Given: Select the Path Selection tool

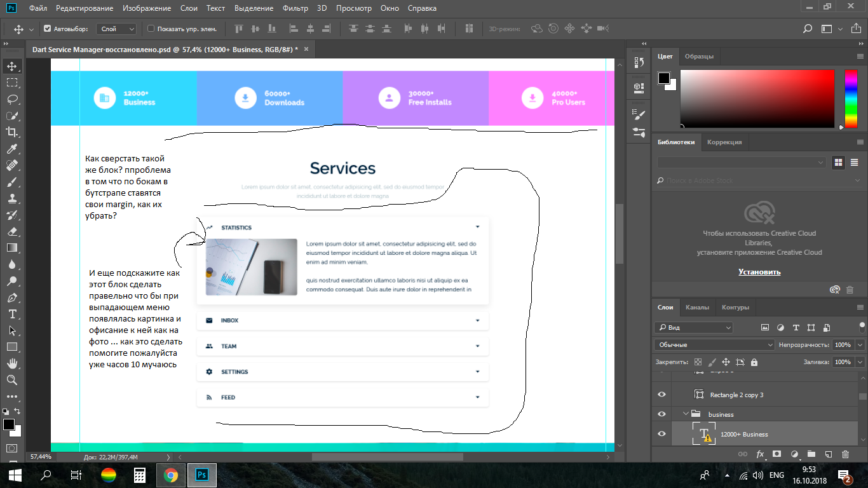Looking at the screenshot, I should click(11, 330).
